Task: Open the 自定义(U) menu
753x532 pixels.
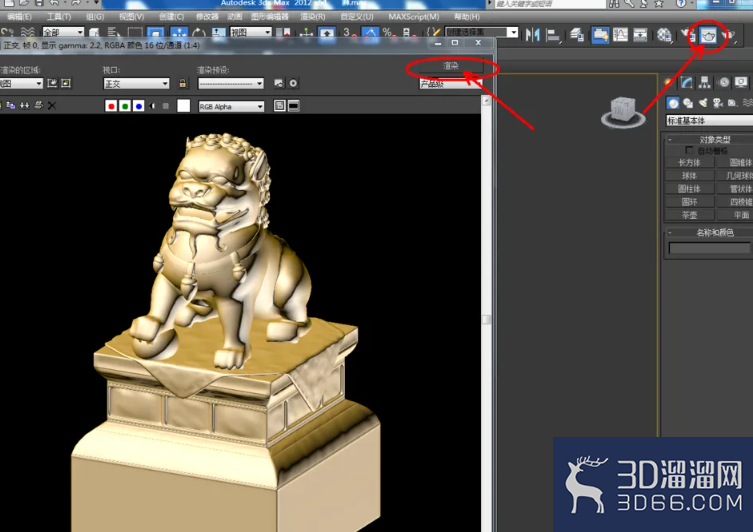Action: (357, 17)
